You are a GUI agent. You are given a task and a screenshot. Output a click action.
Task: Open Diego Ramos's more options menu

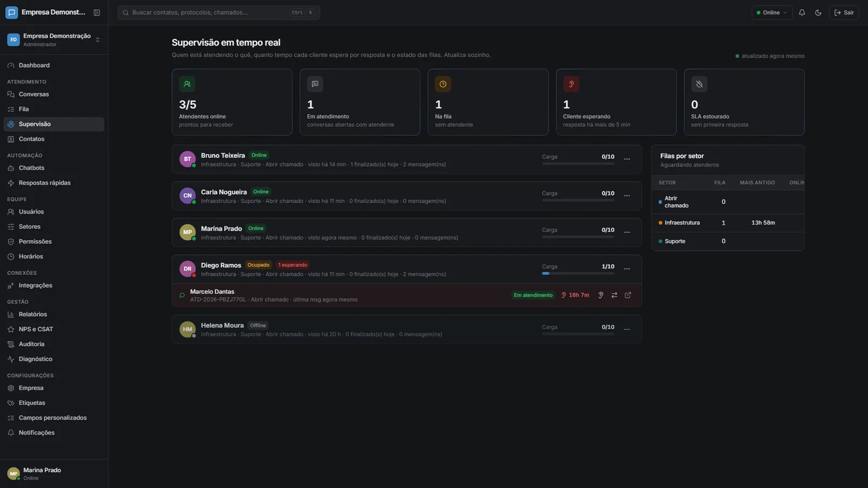[627, 269]
